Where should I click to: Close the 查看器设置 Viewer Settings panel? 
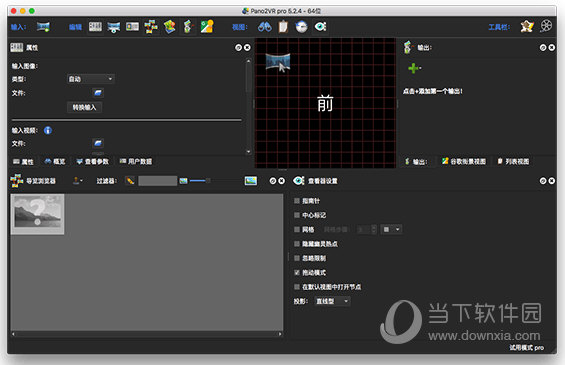552,181
